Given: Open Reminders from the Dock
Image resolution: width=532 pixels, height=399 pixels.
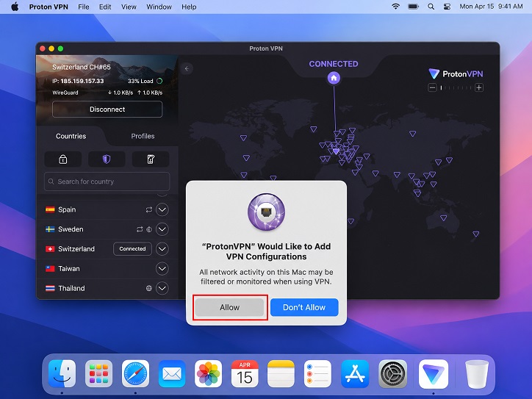Looking at the screenshot, I should click(x=317, y=373).
